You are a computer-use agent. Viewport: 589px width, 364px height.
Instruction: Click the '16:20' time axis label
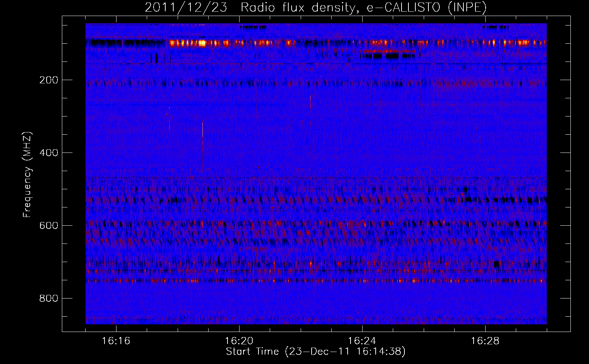[x=239, y=341]
